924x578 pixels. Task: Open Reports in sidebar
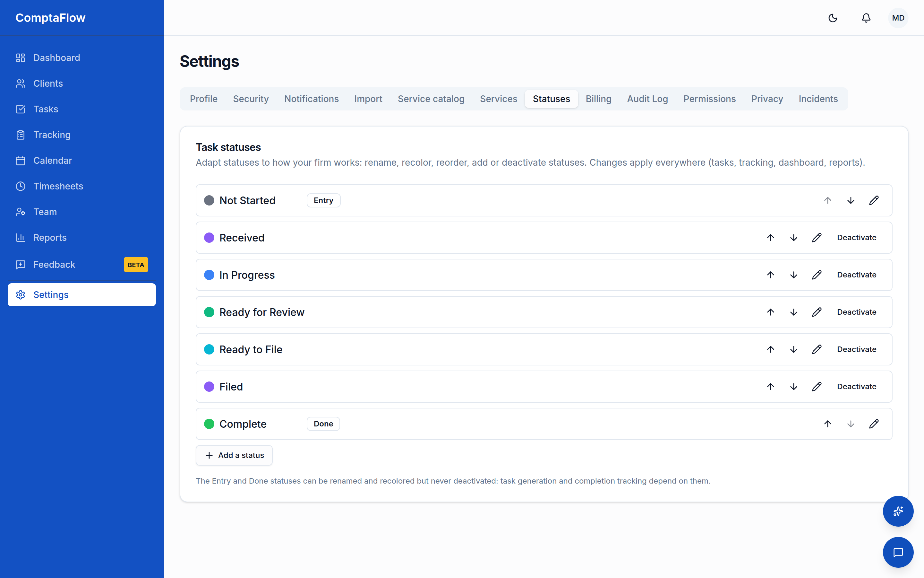[x=82, y=238]
